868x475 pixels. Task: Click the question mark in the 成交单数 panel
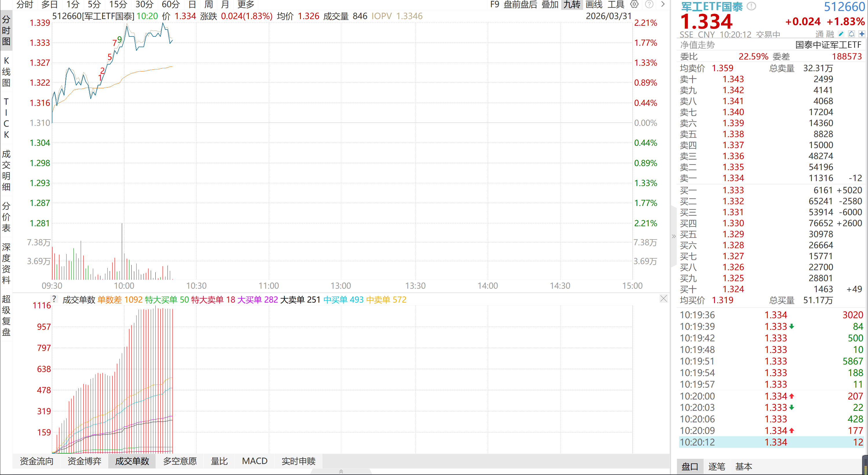pyautogui.click(x=54, y=299)
